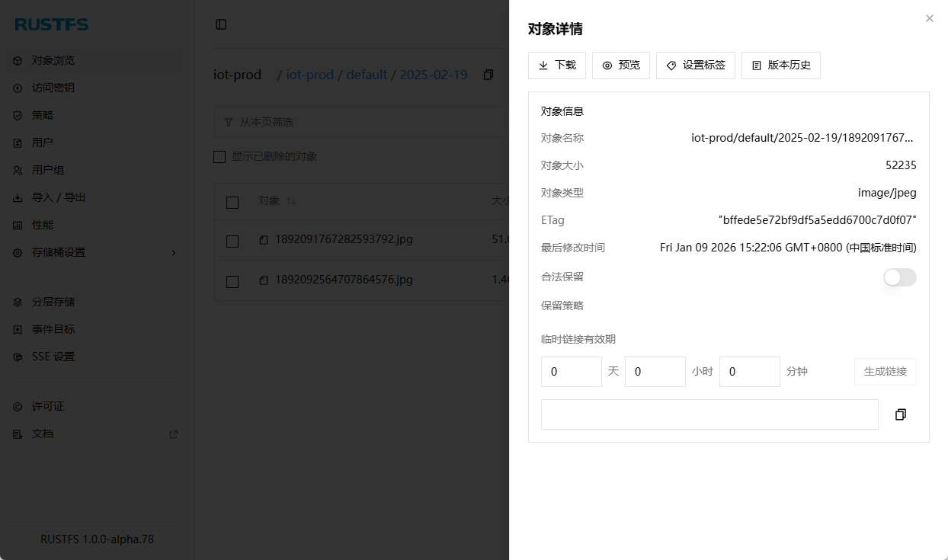Click the 生成链接 button
The height and width of the screenshot is (560, 948).
(886, 372)
